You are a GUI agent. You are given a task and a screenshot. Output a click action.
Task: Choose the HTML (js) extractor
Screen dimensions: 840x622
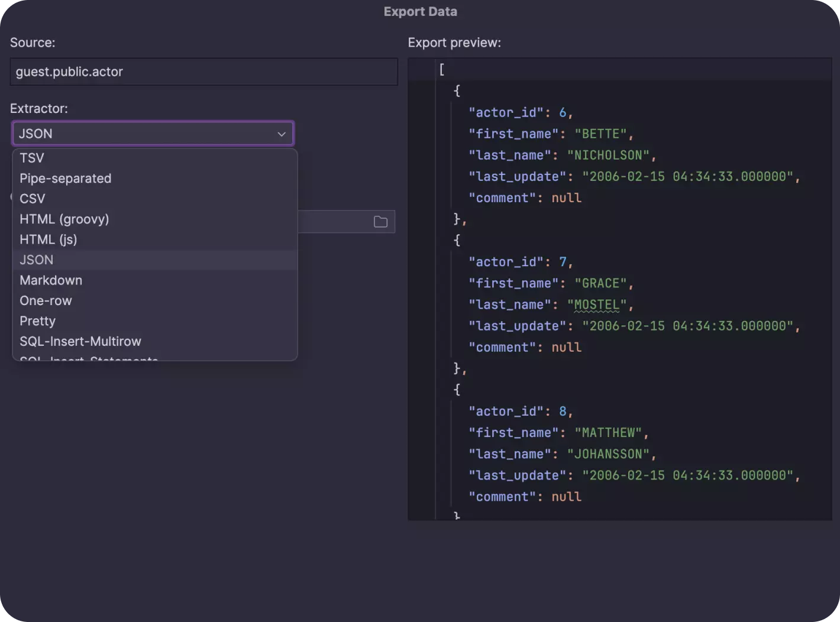[49, 239]
